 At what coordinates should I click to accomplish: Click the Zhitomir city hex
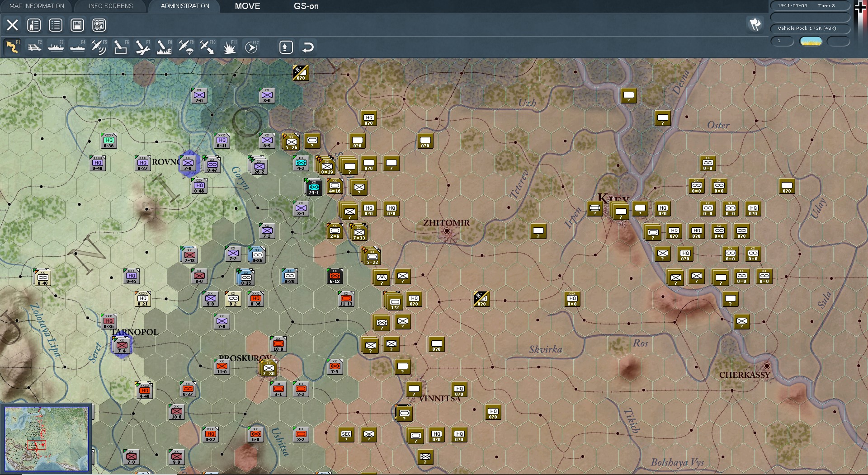[447, 231]
